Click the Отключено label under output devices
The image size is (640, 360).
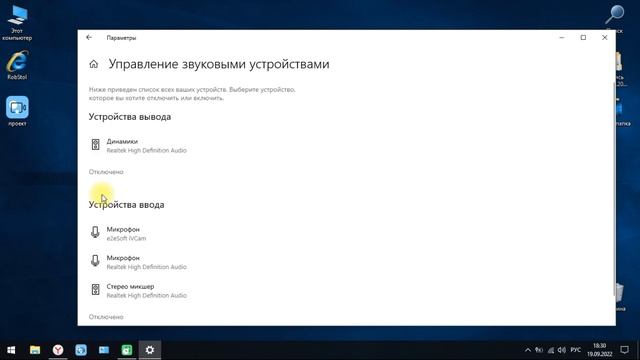point(106,172)
